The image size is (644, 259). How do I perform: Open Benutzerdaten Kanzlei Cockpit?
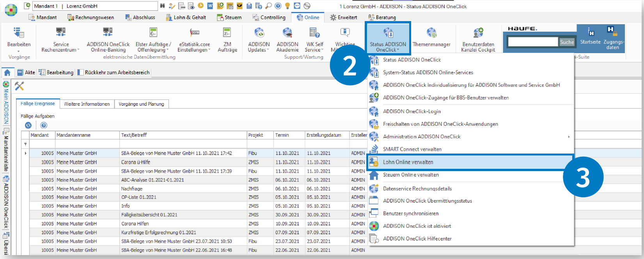(478, 39)
